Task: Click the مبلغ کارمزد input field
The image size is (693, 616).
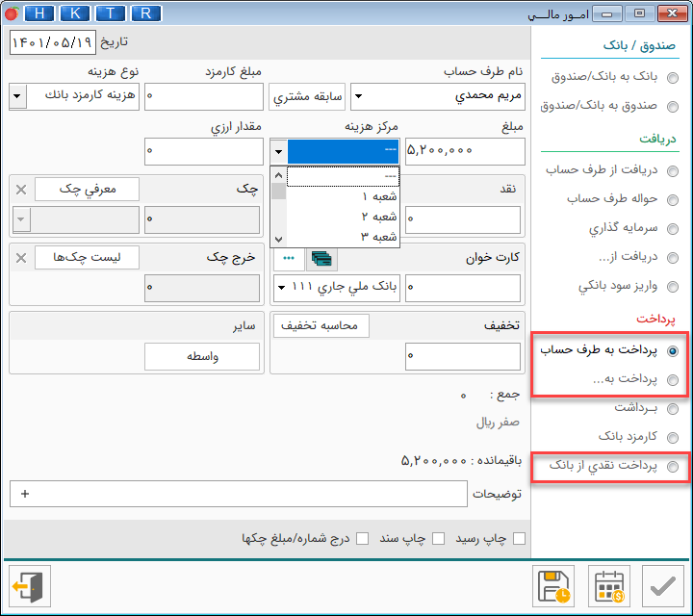Action: click(204, 96)
